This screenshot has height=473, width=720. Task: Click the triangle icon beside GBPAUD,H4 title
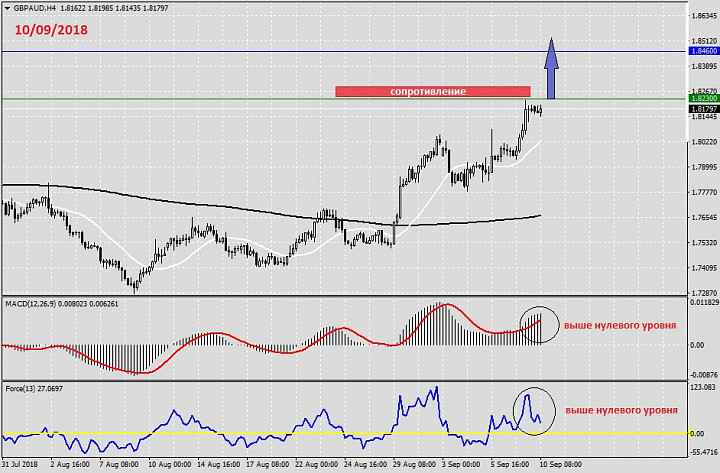6,6
